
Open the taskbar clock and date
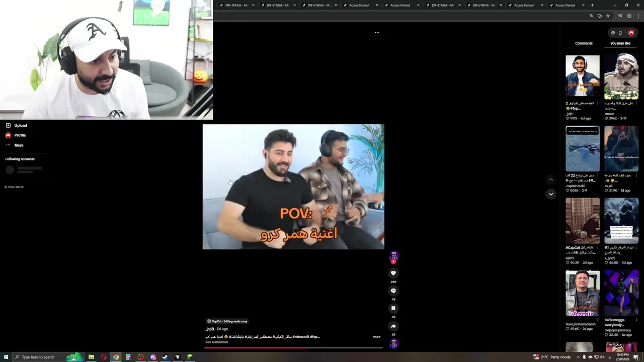[x=622, y=357]
